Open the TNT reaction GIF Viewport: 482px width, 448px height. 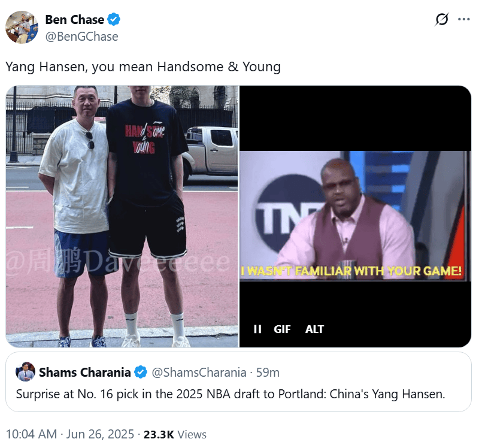[x=355, y=216]
